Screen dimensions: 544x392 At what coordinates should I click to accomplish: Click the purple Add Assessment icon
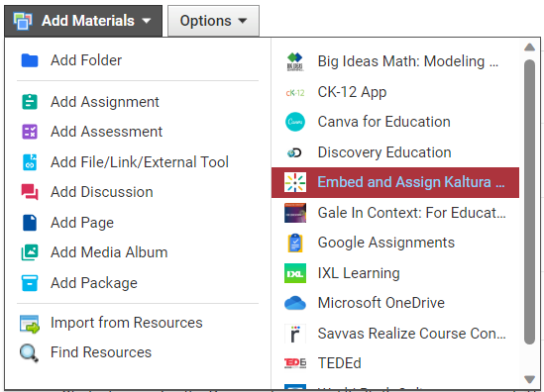click(x=30, y=132)
